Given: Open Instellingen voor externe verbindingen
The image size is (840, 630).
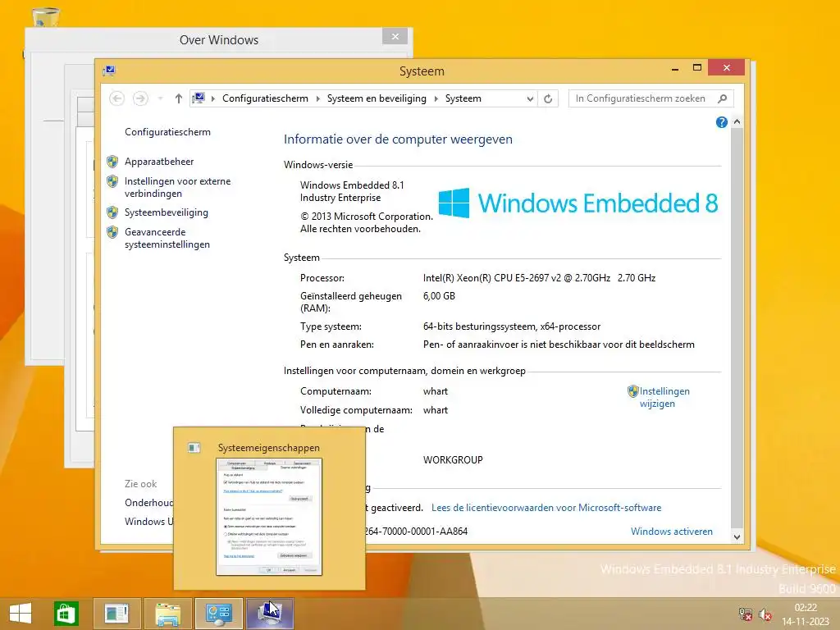Looking at the screenshot, I should pyautogui.click(x=177, y=188).
